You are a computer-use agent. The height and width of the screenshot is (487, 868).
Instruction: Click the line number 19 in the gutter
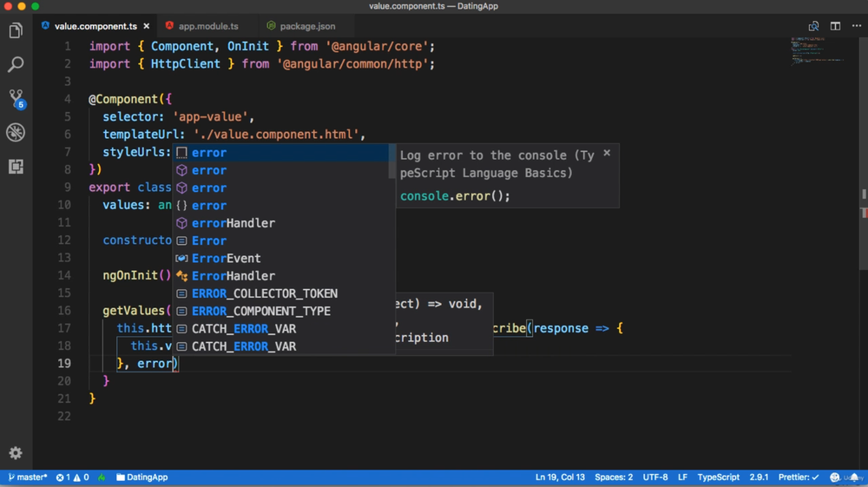(64, 363)
